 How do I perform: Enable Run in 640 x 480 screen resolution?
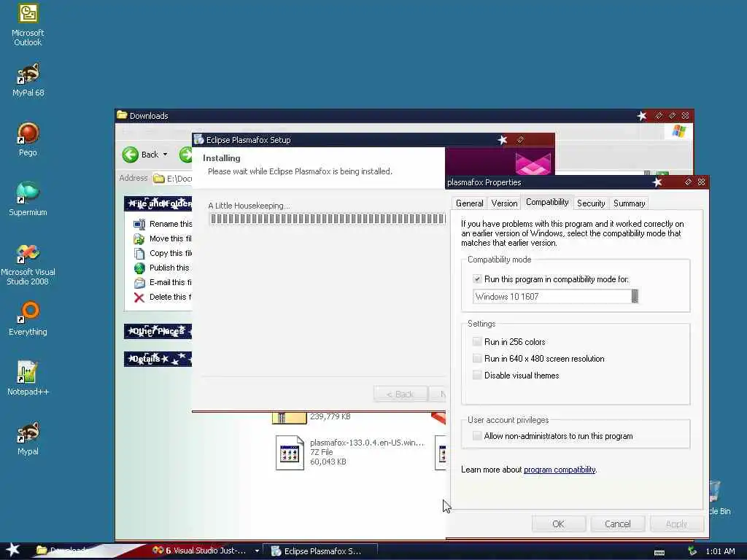[x=477, y=358]
